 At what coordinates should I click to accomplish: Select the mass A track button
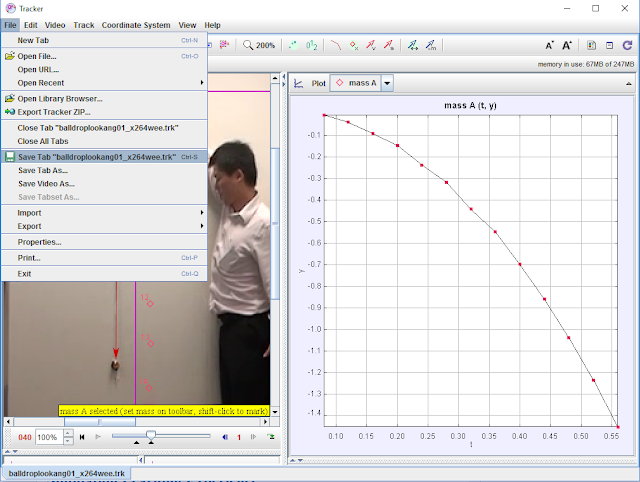coord(356,83)
